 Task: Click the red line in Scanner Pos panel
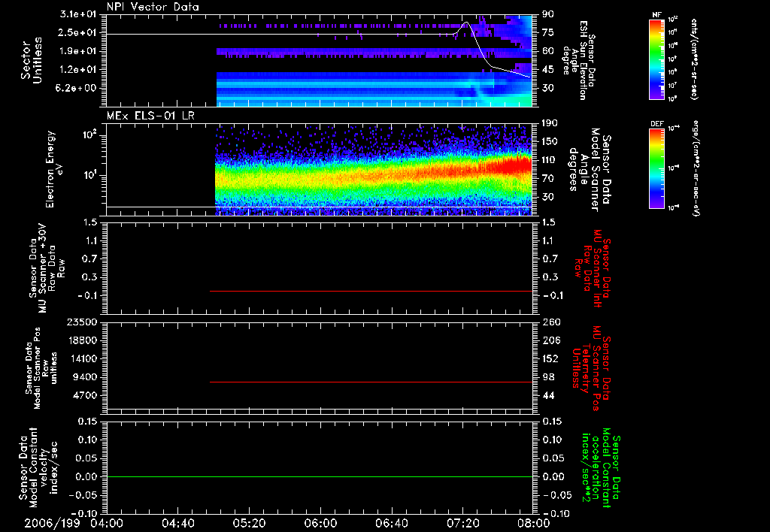pyautogui.click(x=371, y=382)
